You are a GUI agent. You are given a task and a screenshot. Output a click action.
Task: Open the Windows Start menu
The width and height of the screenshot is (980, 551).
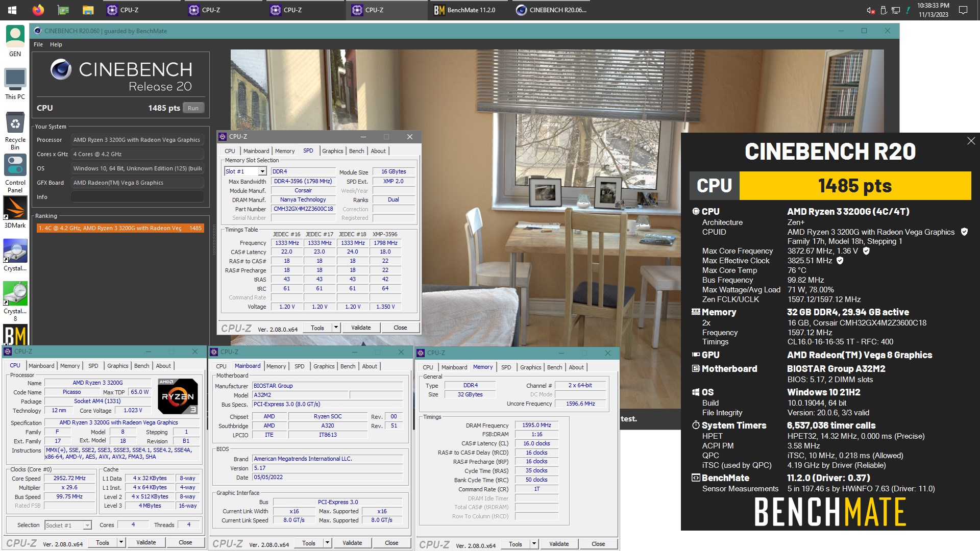pyautogui.click(x=12, y=10)
